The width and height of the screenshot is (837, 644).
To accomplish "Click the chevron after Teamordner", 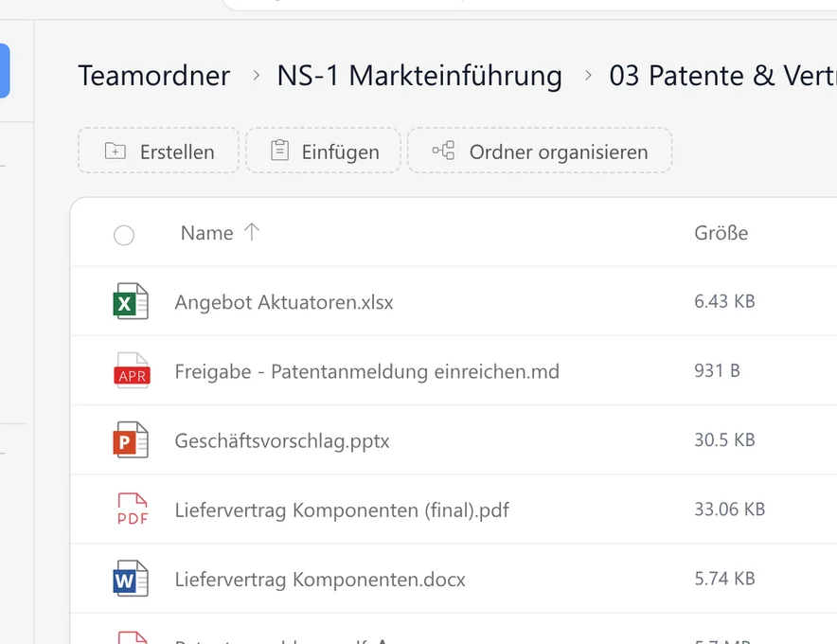I will [257, 76].
